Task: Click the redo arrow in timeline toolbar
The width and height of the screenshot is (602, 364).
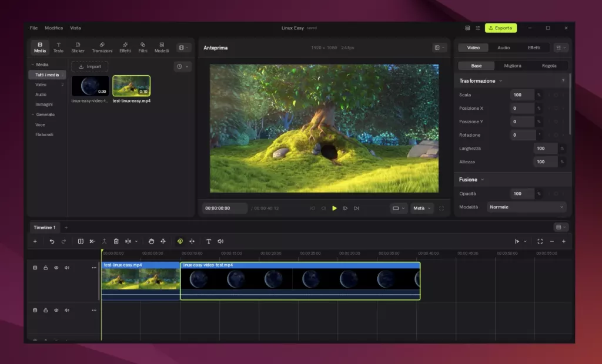Action: (63, 241)
